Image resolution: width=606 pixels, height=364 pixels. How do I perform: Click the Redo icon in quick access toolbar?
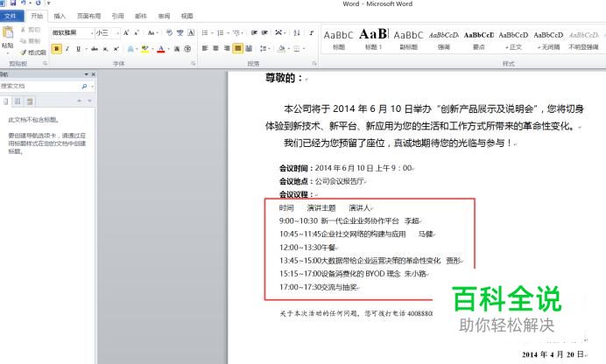click(x=39, y=3)
